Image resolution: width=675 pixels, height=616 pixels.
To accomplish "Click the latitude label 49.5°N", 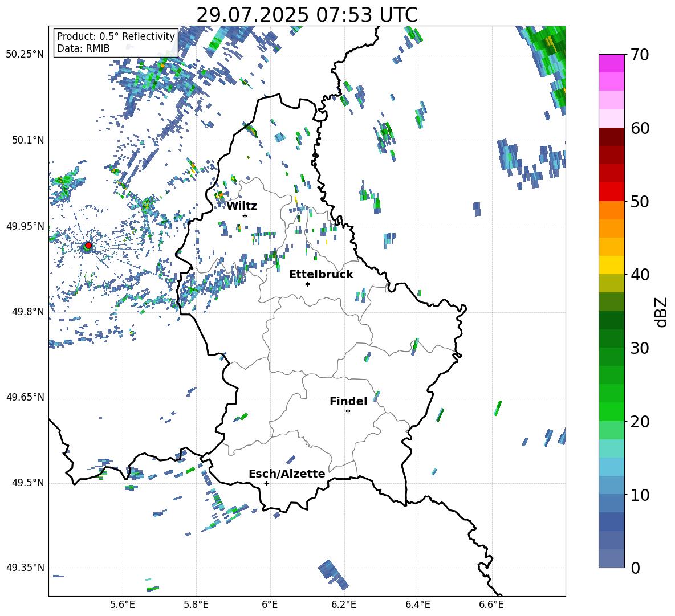I will 28,483.
